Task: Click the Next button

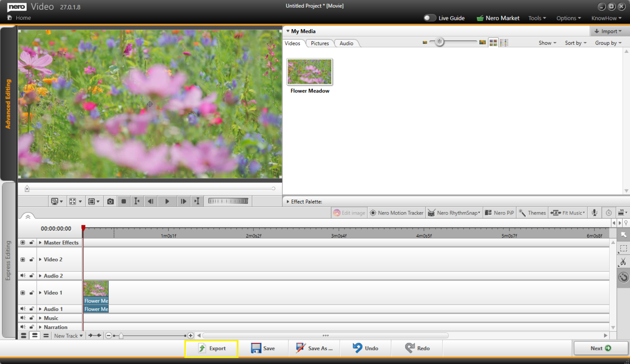Action: tap(600, 348)
